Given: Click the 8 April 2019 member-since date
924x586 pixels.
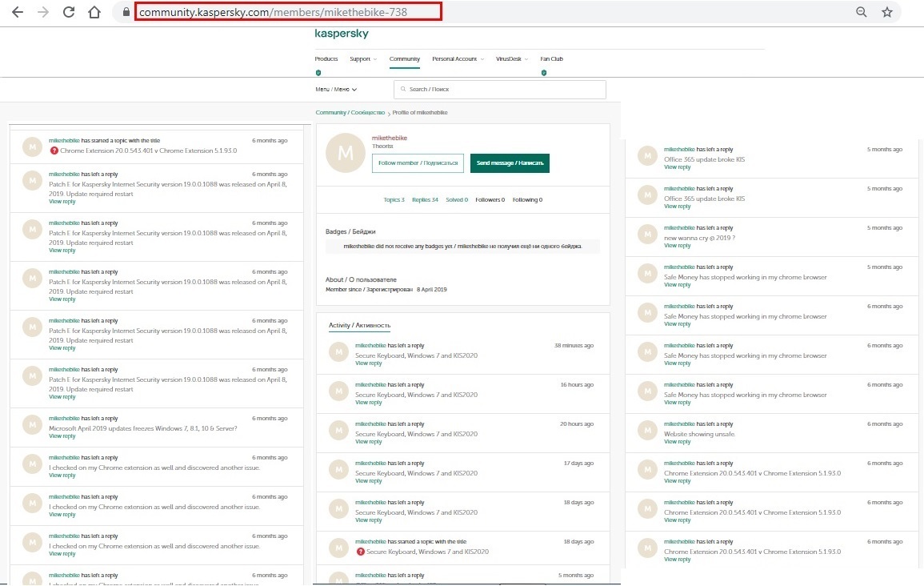Looking at the screenshot, I should 432,290.
